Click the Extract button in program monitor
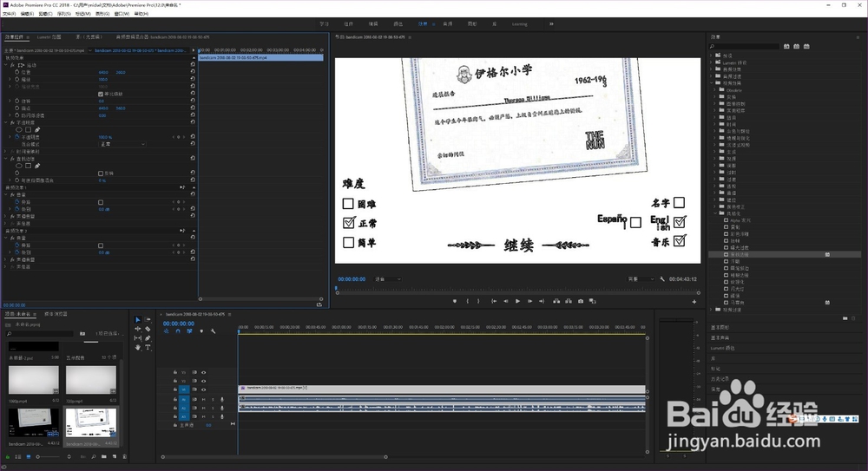Screen dimensions: 868x471 click(569, 301)
